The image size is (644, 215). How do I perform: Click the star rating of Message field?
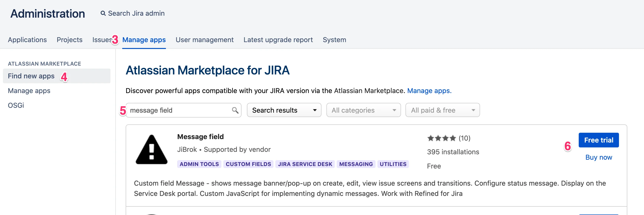442,138
